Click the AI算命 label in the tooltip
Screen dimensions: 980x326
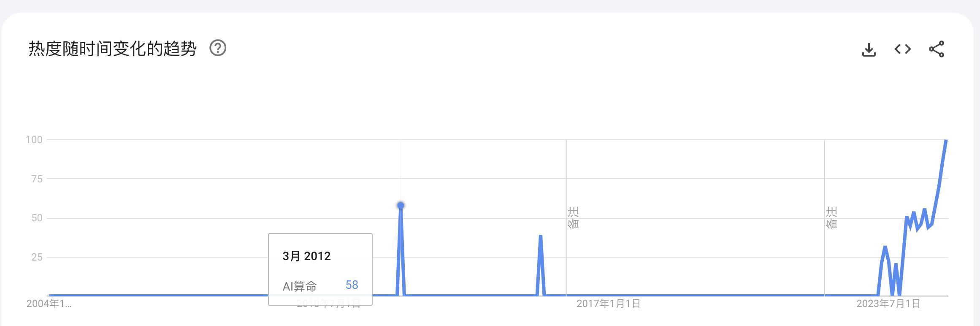coord(300,286)
